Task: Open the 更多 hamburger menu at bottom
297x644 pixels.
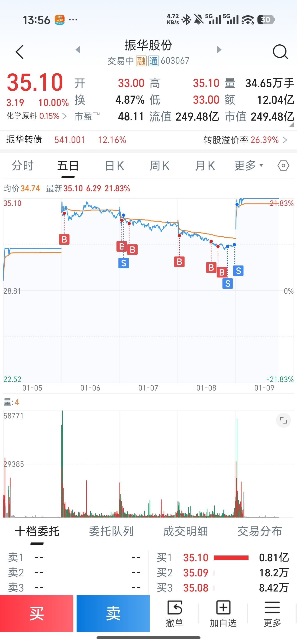Action: 272,613
